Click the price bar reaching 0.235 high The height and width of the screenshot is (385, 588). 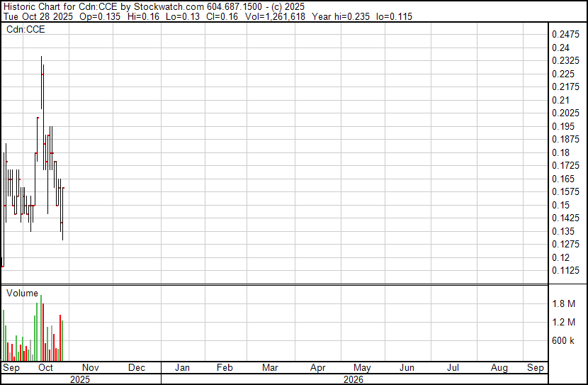coord(41,82)
